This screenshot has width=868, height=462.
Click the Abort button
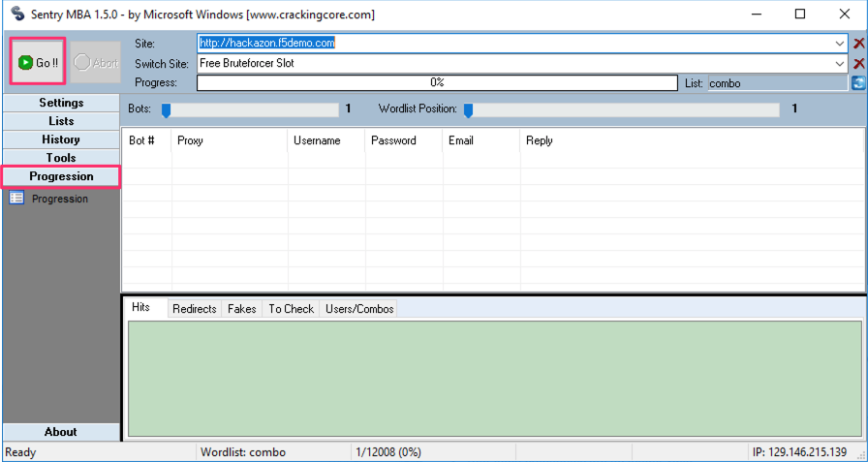tap(96, 63)
